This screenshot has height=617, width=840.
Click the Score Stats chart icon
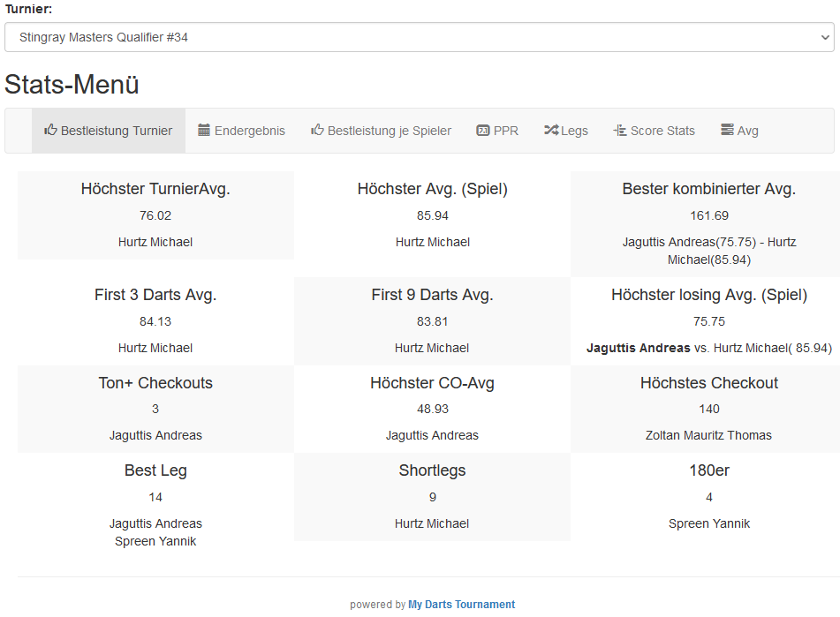(619, 131)
